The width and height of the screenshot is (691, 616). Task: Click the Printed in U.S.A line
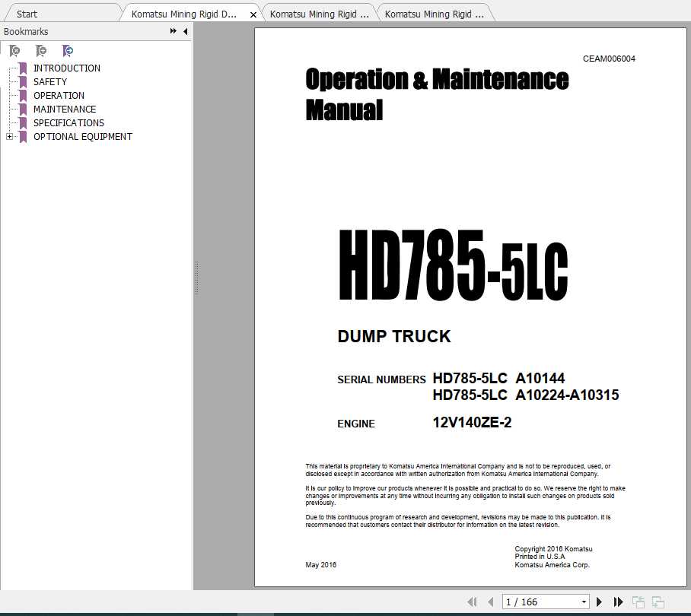tap(540, 557)
